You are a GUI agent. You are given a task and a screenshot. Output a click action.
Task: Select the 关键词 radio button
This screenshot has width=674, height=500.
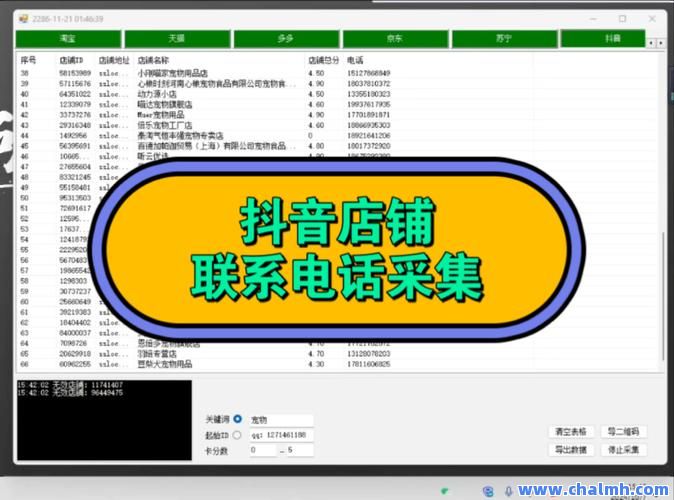pos(237,420)
